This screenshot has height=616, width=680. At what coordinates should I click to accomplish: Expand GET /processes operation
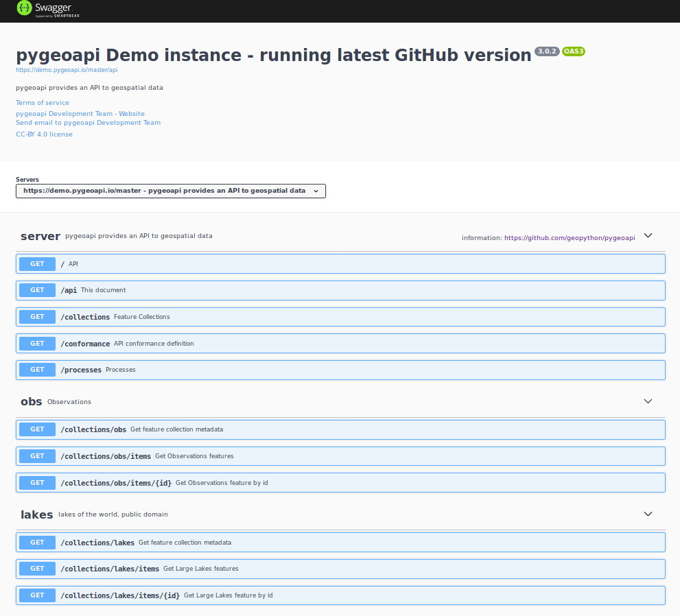340,370
